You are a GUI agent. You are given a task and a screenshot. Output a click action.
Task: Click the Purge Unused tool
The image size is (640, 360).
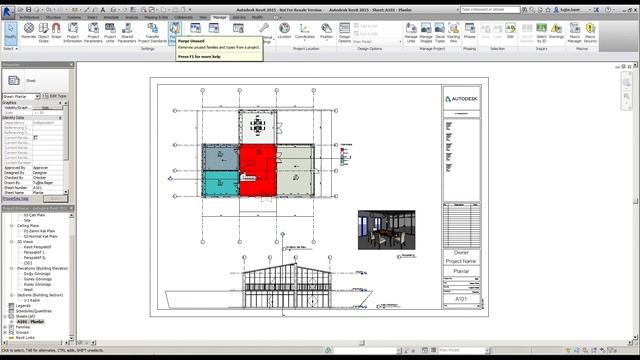(175, 32)
